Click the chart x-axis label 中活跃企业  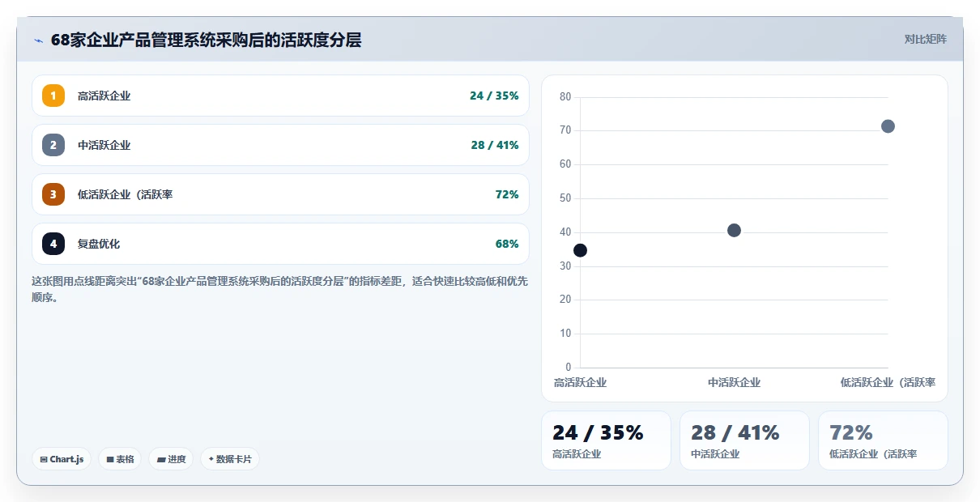click(x=734, y=382)
